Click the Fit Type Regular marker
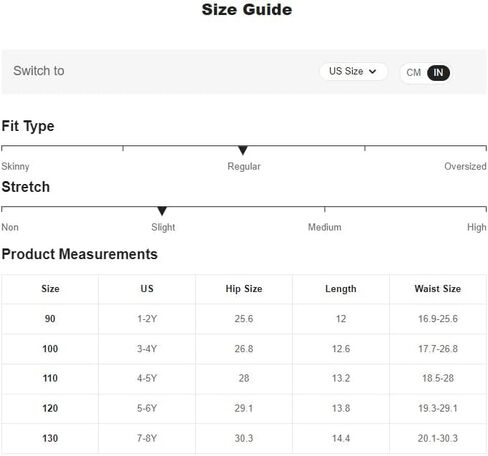The height and width of the screenshot is (456, 488). click(x=243, y=150)
